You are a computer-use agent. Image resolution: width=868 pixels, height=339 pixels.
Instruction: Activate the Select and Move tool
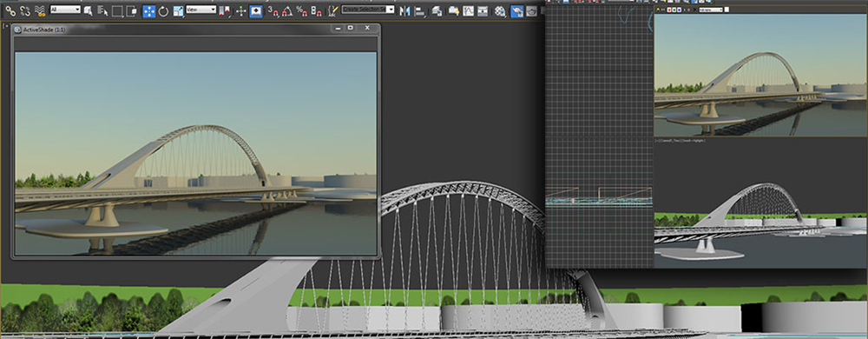pyautogui.click(x=149, y=11)
